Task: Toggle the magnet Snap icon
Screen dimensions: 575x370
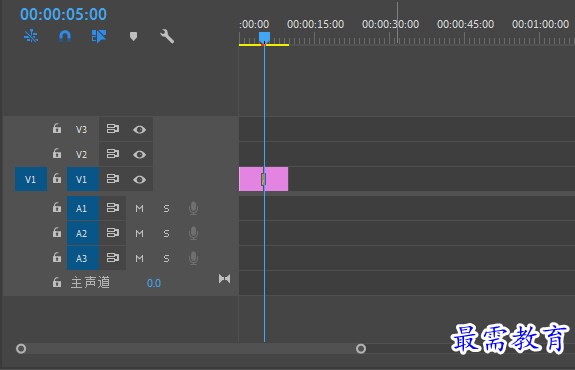Action: [x=65, y=36]
